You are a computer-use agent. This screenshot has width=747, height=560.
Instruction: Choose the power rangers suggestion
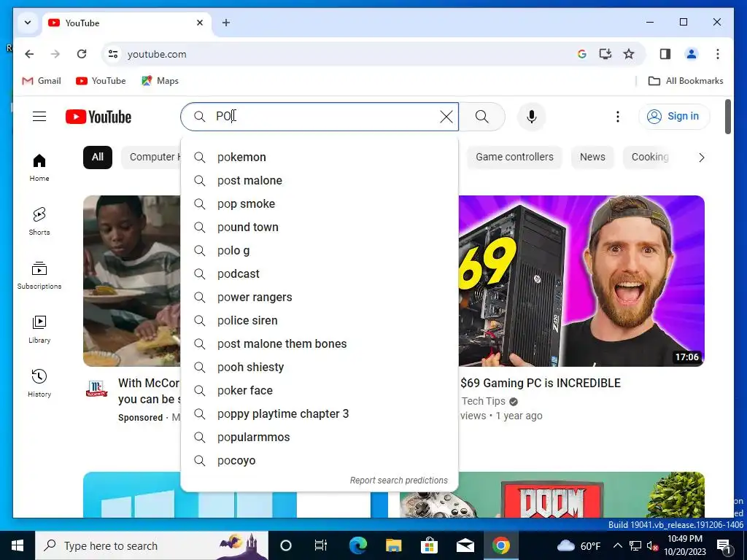[320, 297]
